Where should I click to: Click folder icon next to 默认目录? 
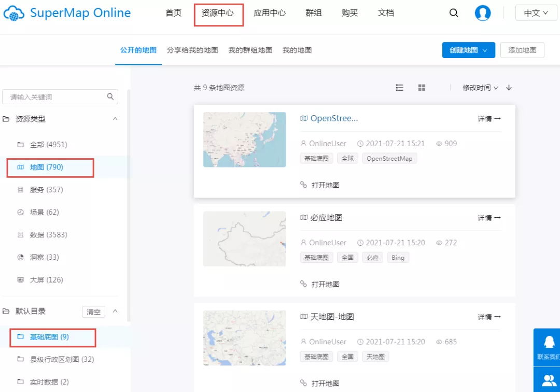click(x=6, y=311)
